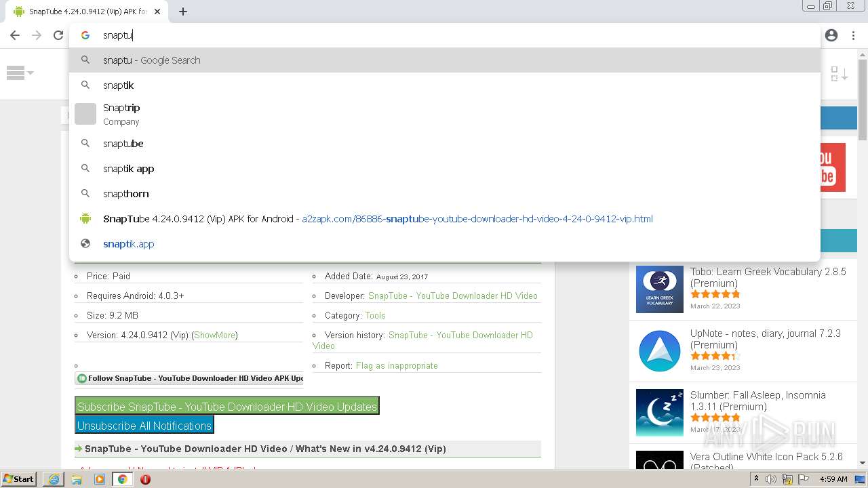
Task: Reload the current page
Action: coord(58,35)
